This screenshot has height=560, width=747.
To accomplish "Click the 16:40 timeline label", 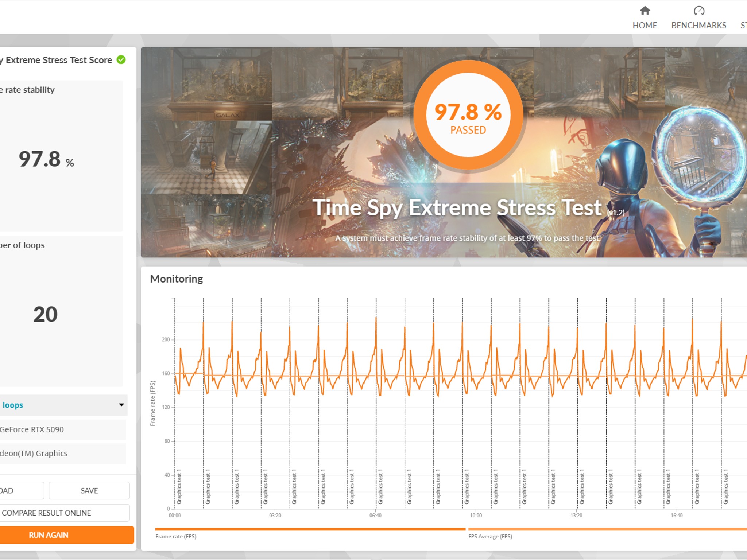I will 677,516.
